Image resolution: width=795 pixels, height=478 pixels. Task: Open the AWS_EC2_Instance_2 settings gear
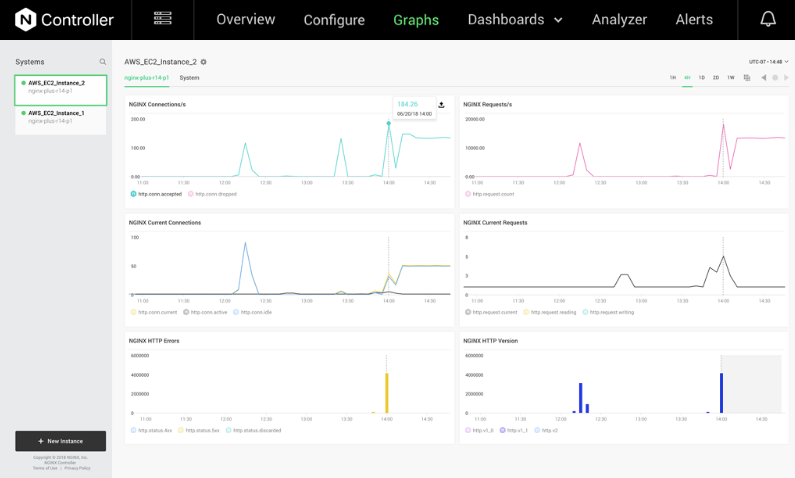(204, 62)
